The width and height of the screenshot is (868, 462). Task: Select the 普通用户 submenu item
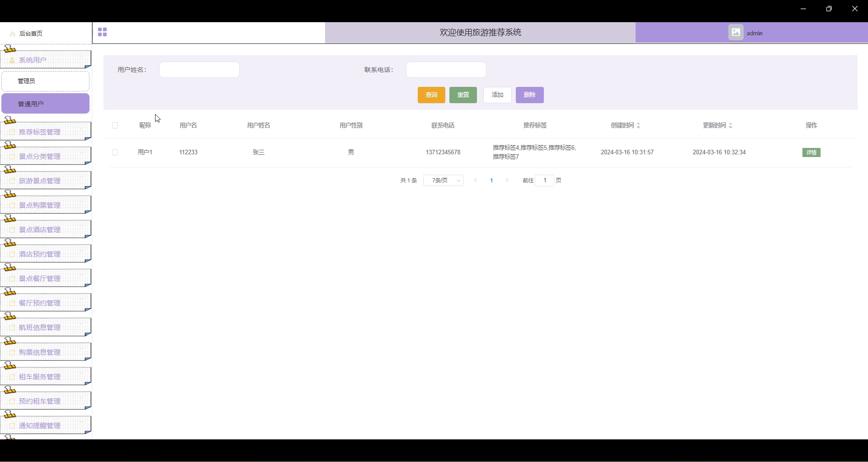pyautogui.click(x=45, y=104)
